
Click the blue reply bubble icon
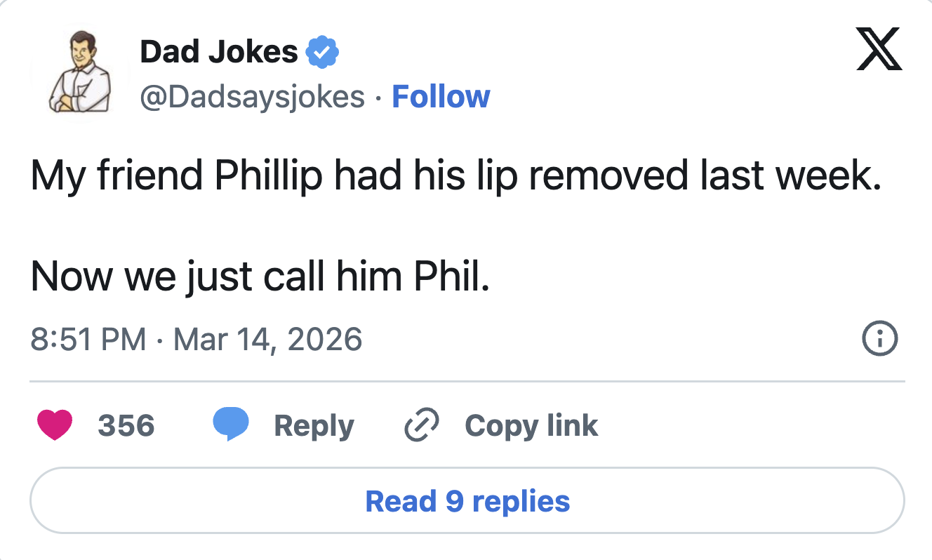(231, 425)
